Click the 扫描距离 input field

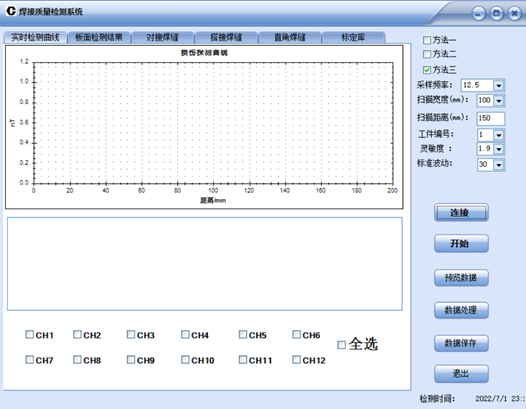coord(491,118)
